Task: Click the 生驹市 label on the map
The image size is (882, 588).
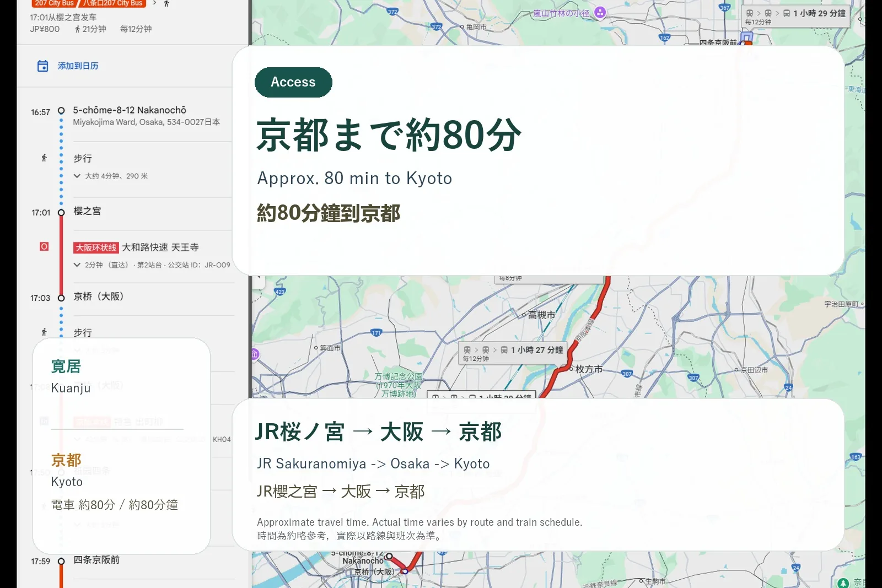Action: [x=655, y=581]
